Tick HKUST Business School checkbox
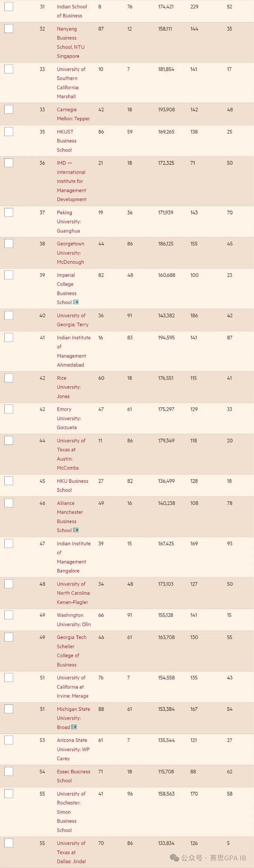Screen dimensions: 254x868 [9, 131]
